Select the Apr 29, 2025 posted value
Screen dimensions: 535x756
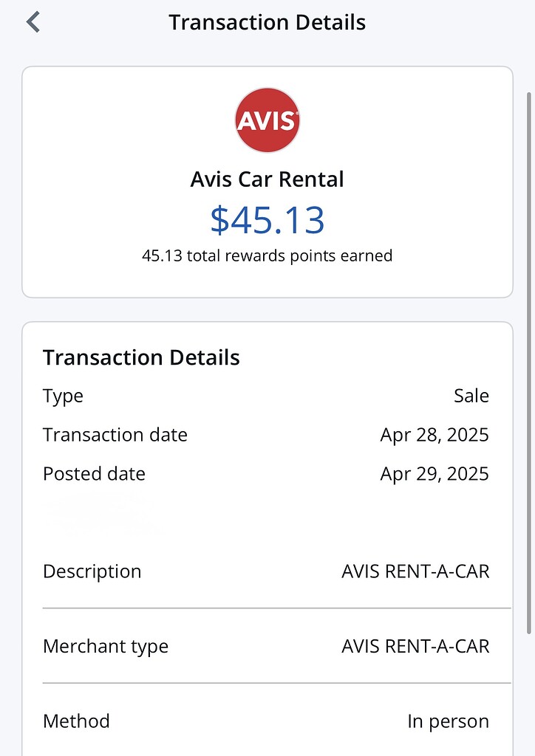[434, 473]
